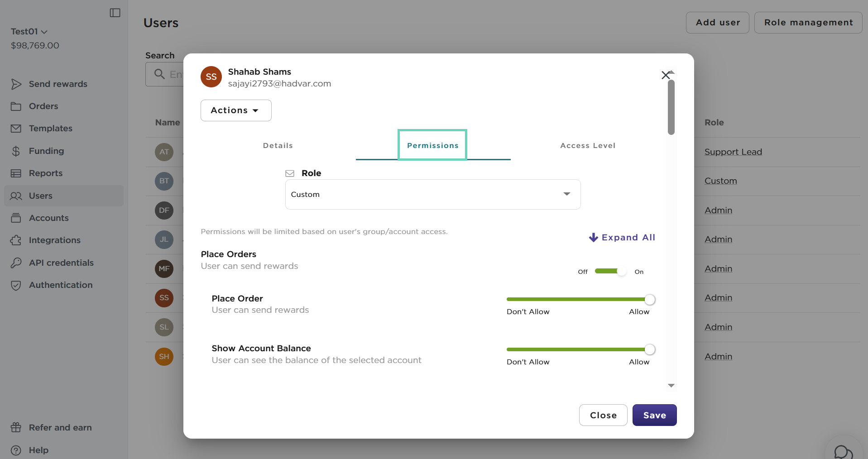868x459 pixels.
Task: Open the chat bubble widget
Action: [843, 452]
